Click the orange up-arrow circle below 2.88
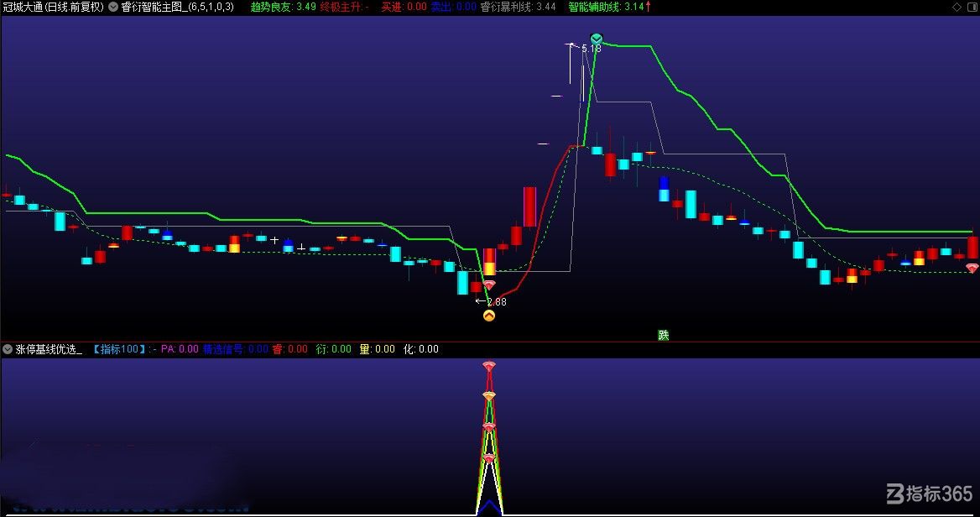980x517 pixels. [x=489, y=316]
